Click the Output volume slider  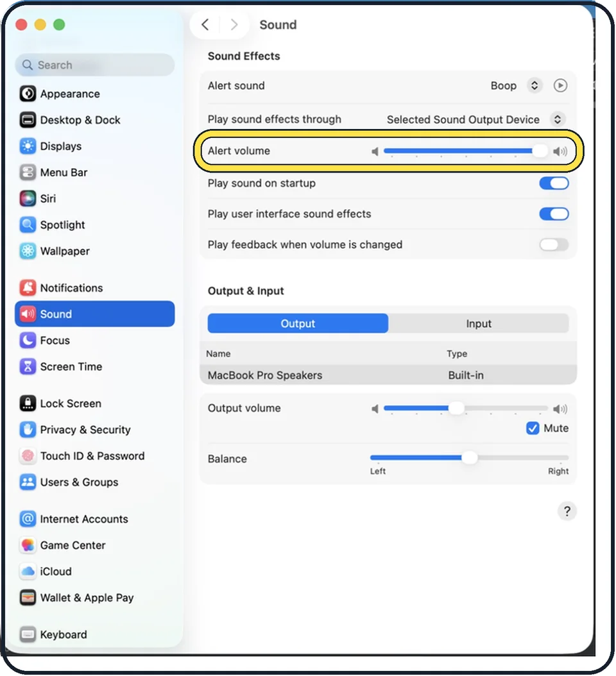(x=465, y=409)
